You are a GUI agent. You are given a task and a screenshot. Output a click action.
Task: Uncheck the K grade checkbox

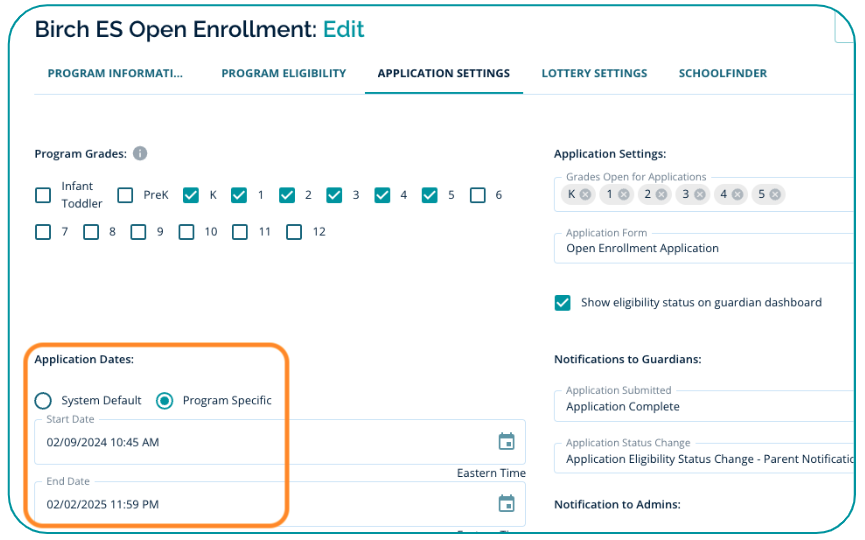tap(191, 196)
